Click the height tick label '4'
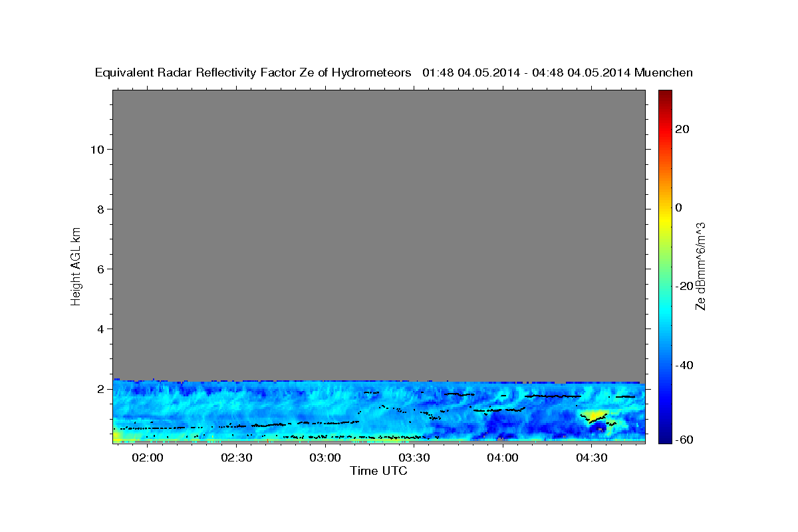Viewport: 798px width, 532px height. click(100, 329)
